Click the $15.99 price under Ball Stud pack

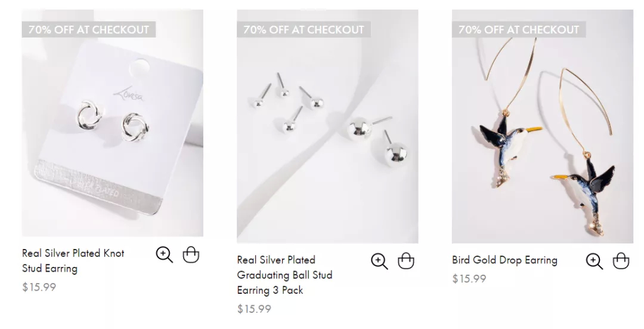click(x=254, y=309)
